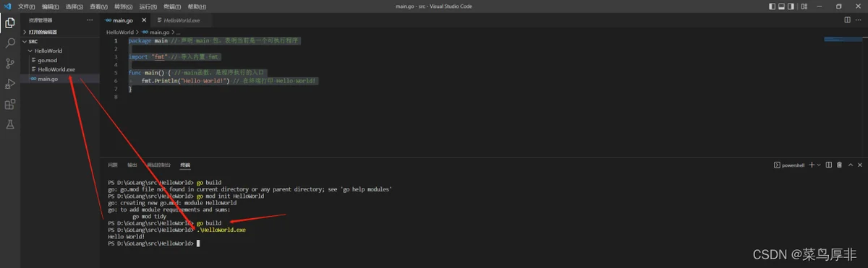This screenshot has width=868, height=268.
Task: Click HelloWorld in the breadcrumb path
Action: 120,32
